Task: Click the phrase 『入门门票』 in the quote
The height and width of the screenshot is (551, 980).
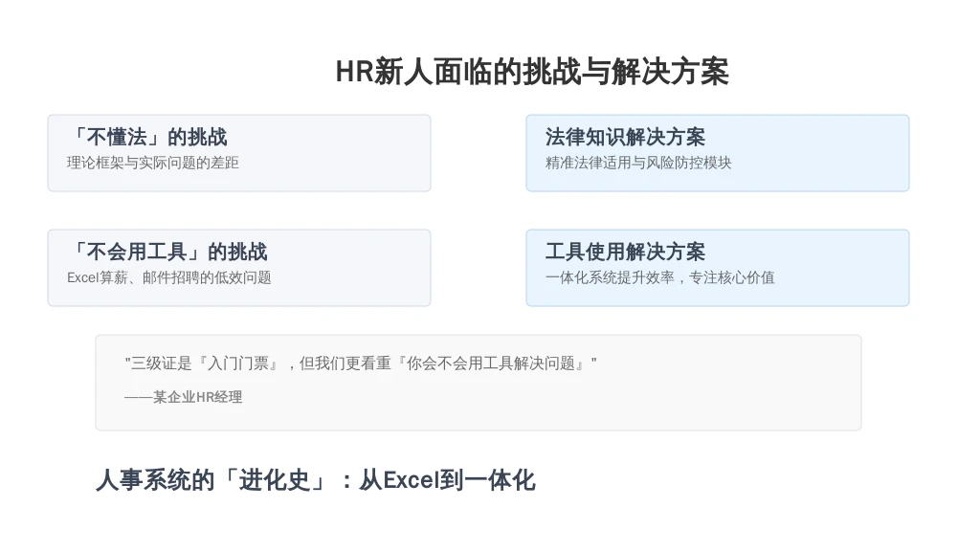Action: click(238, 364)
